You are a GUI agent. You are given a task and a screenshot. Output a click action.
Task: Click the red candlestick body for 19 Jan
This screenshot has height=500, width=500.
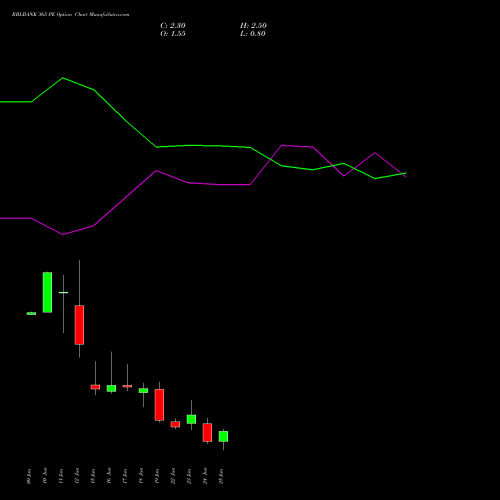pos(159,405)
